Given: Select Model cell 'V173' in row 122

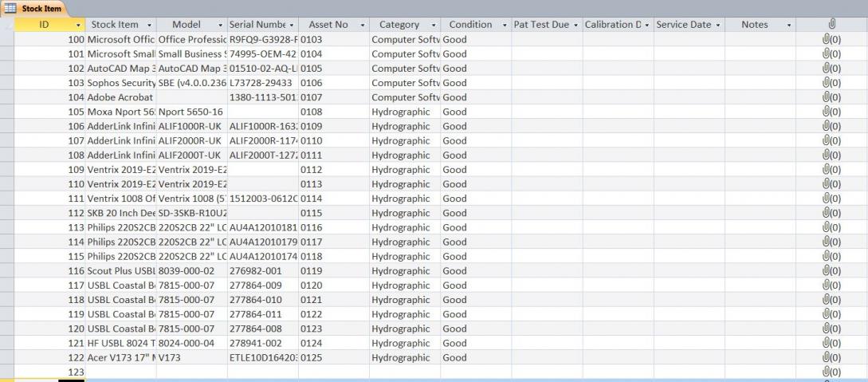Looking at the screenshot, I should (191, 357).
